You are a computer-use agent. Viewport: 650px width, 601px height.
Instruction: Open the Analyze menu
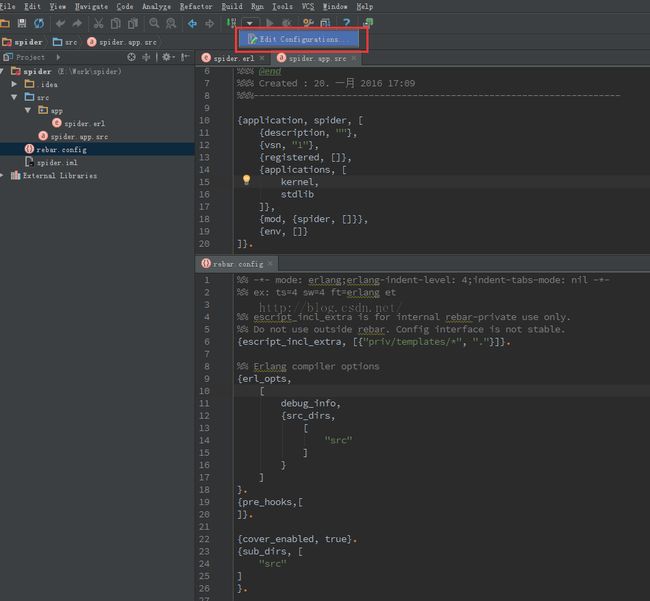point(156,6)
